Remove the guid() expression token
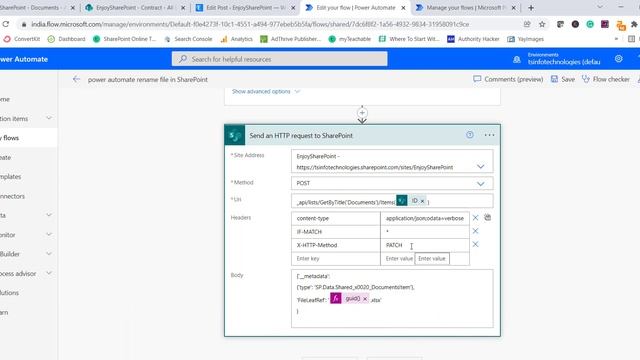This screenshot has height=360, width=640. (x=365, y=299)
